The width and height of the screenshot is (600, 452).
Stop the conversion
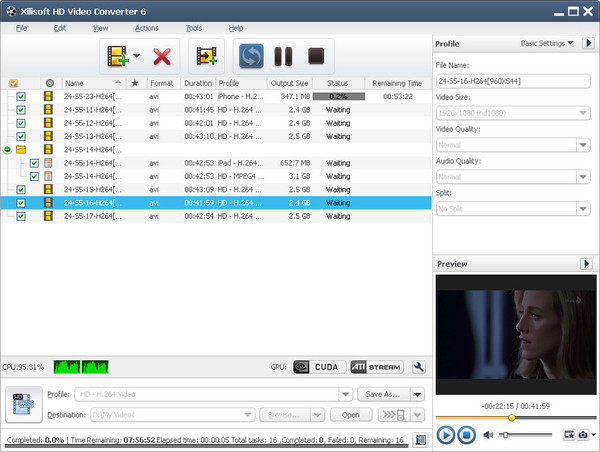coord(316,56)
